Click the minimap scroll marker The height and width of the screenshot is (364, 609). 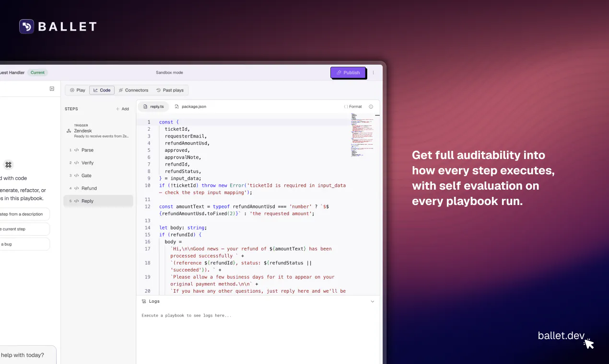pyautogui.click(x=377, y=115)
